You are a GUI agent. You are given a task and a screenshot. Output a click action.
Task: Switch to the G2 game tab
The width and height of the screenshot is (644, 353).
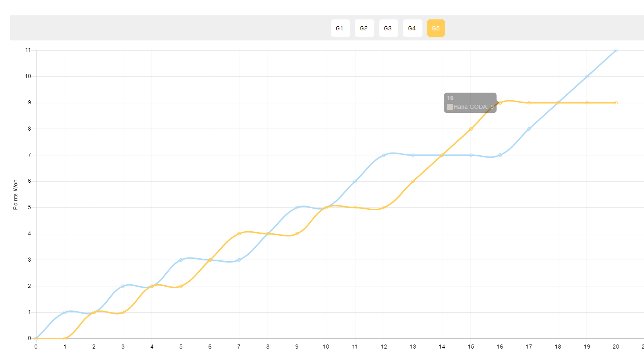pos(364,28)
